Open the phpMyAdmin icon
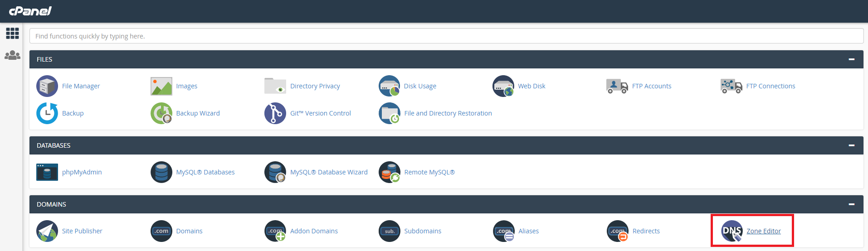The height and width of the screenshot is (251, 868). click(47, 172)
